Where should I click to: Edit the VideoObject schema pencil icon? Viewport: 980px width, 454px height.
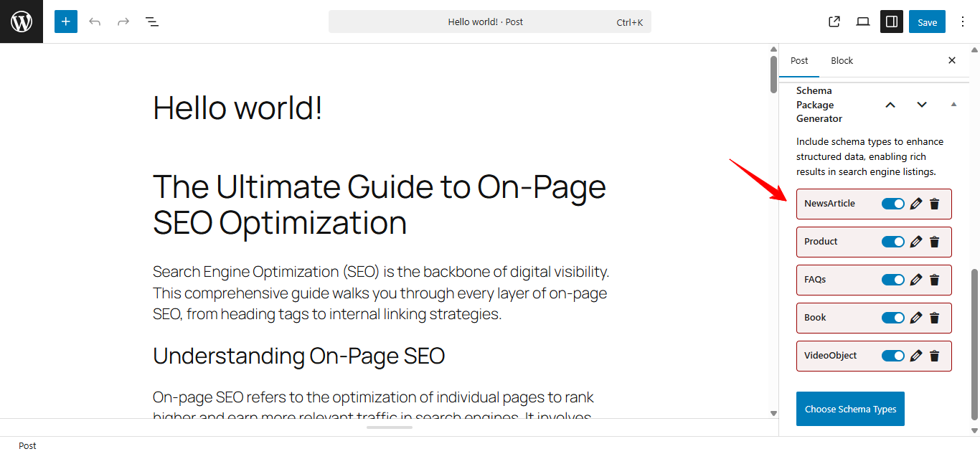[x=915, y=356]
